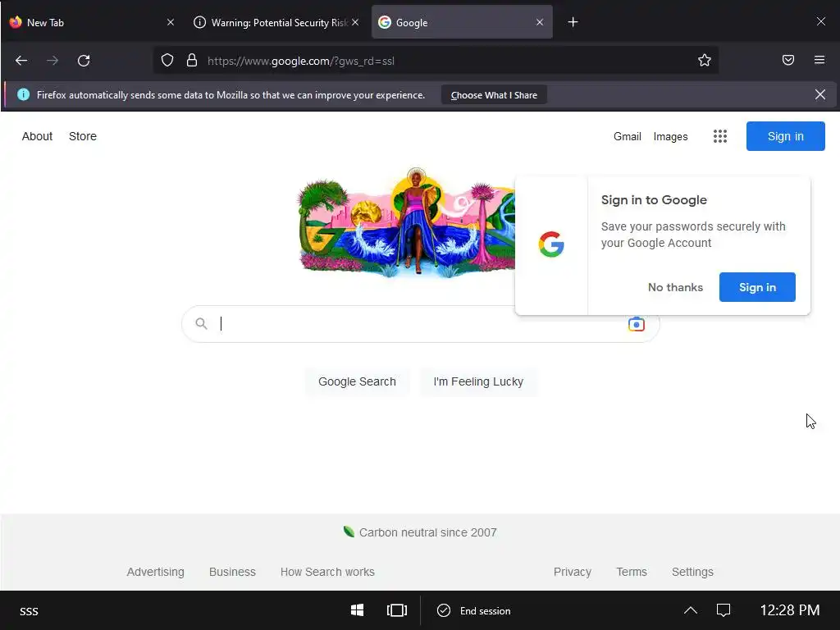
Task: Open the Save to Pocket icon
Action: 788,60
